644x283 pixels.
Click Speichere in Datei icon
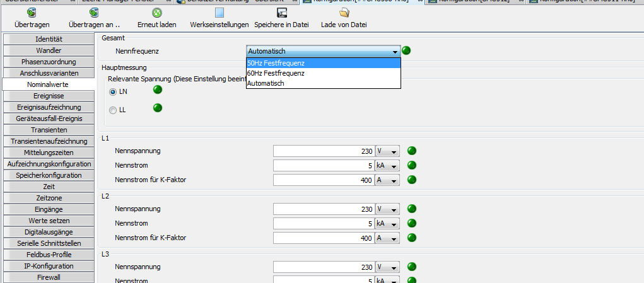click(282, 13)
